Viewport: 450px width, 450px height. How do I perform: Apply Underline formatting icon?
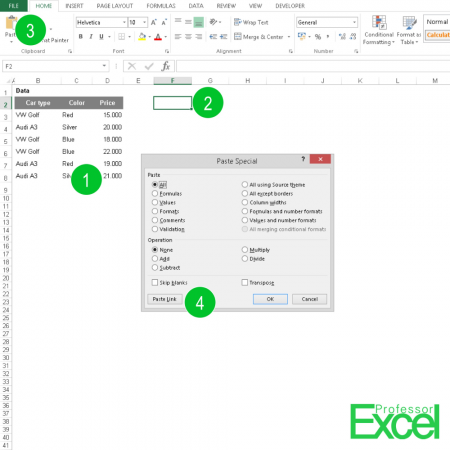coord(101,37)
